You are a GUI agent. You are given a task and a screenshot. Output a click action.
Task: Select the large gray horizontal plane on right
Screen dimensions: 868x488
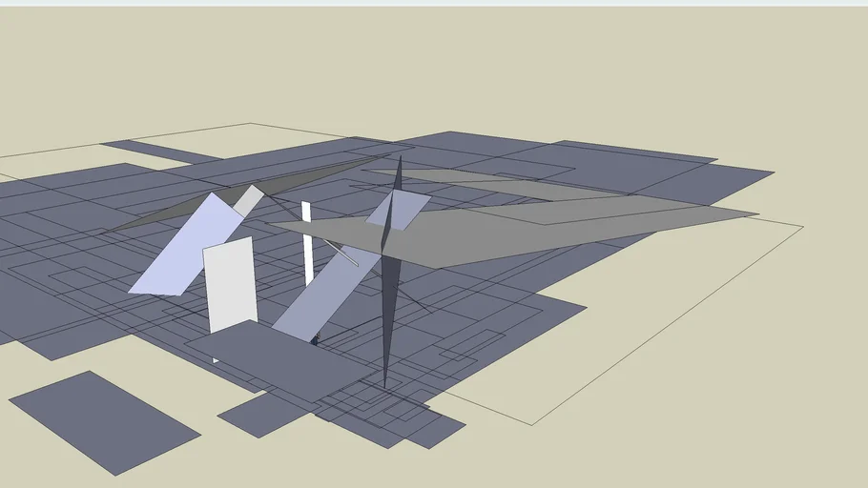point(534,232)
